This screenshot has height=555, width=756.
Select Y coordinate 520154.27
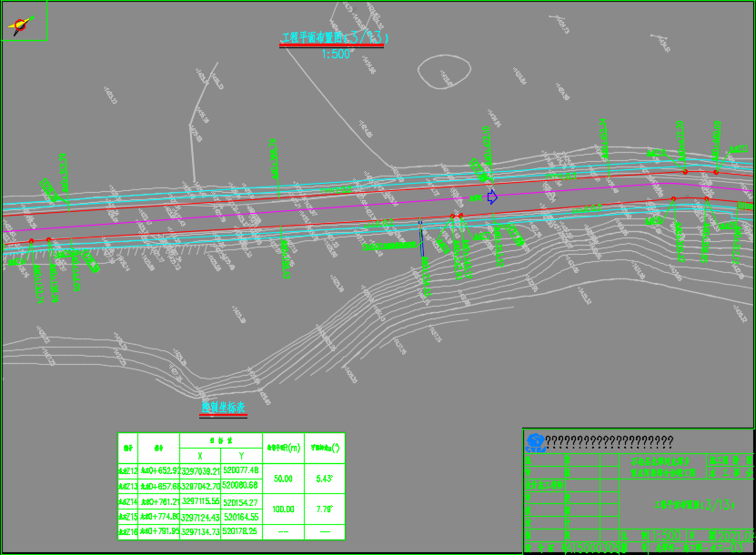[241, 502]
